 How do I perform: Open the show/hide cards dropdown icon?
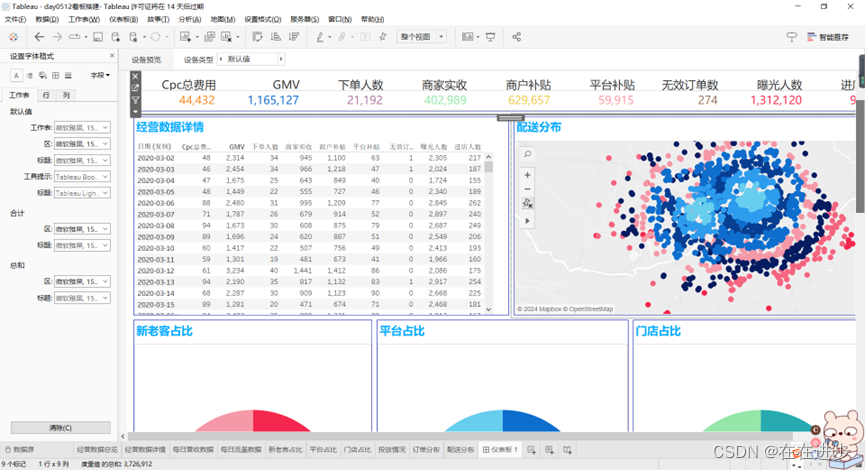pos(470,37)
